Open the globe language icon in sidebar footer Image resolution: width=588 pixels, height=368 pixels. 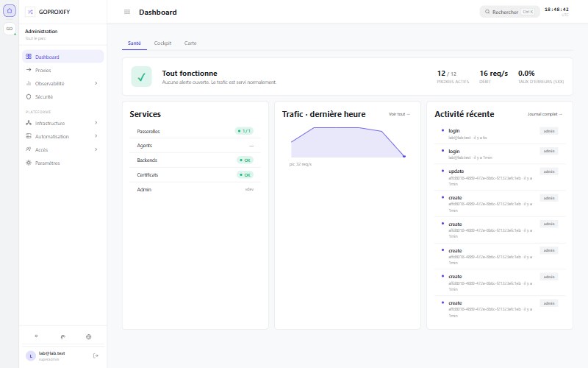[88, 336]
